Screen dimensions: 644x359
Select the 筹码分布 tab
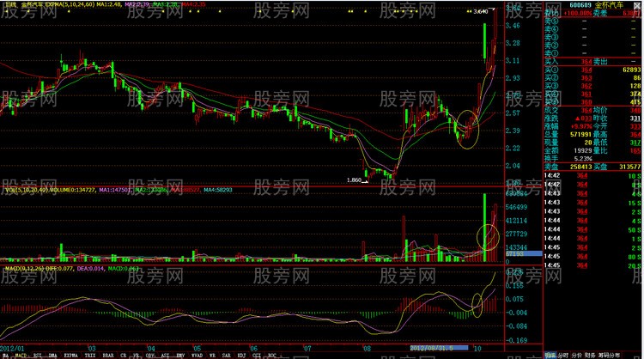pos(609,356)
